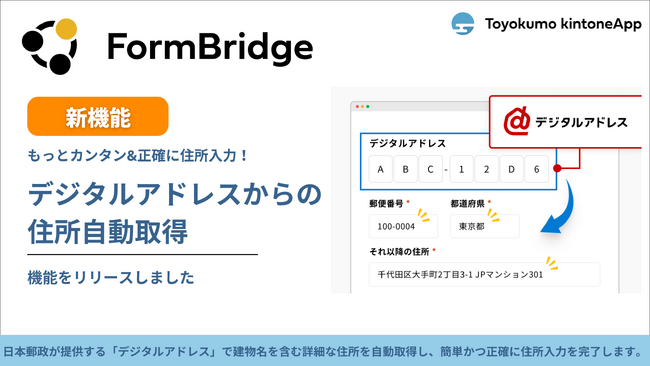
Task: Click the mock browser window's traffic light dots
Action: pyautogui.click(x=362, y=107)
